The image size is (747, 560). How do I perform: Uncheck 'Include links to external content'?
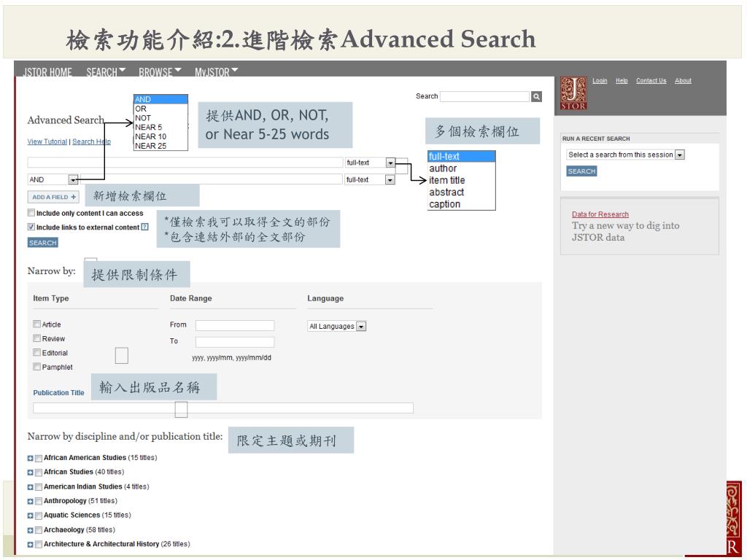31,227
